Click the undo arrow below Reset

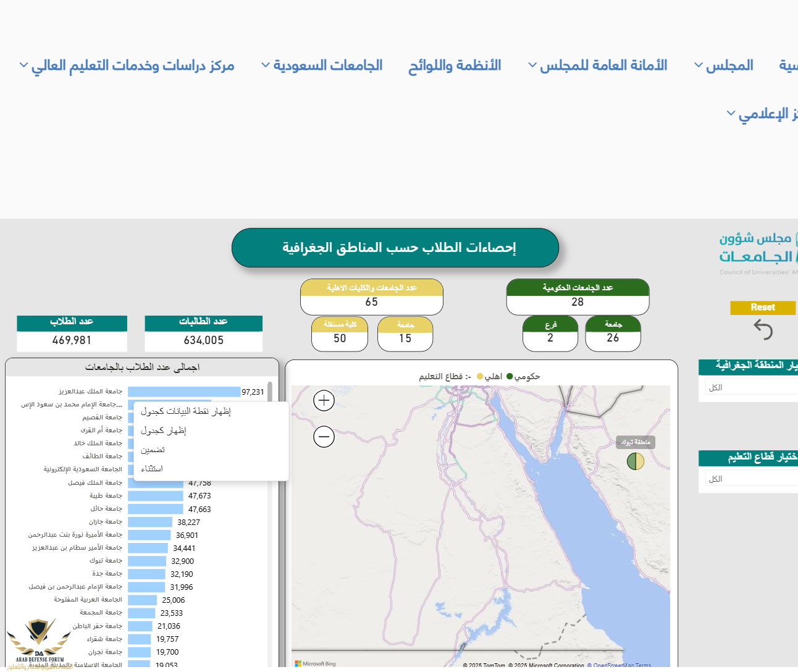[763, 330]
